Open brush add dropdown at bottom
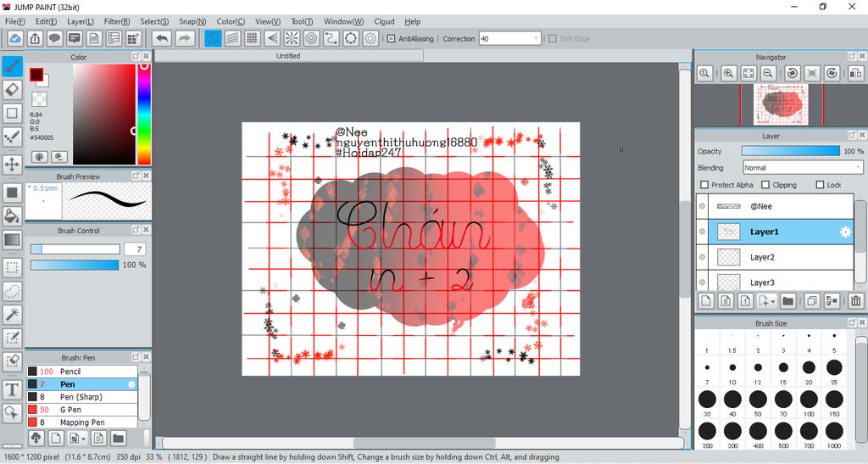The width and height of the screenshot is (868, 464). point(84,439)
